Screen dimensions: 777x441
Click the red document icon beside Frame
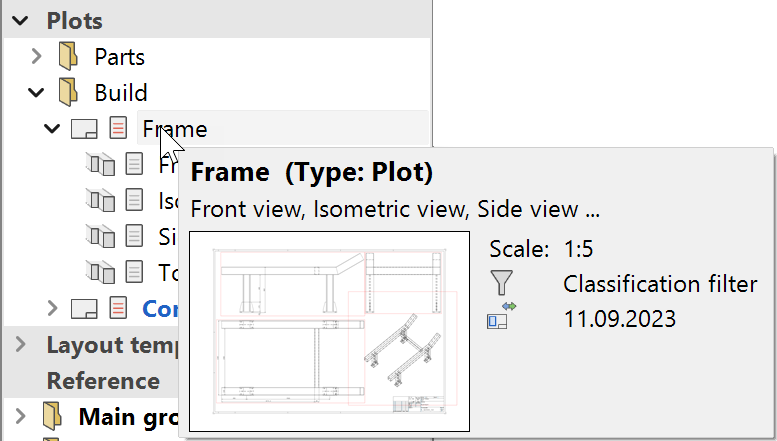click(x=118, y=129)
